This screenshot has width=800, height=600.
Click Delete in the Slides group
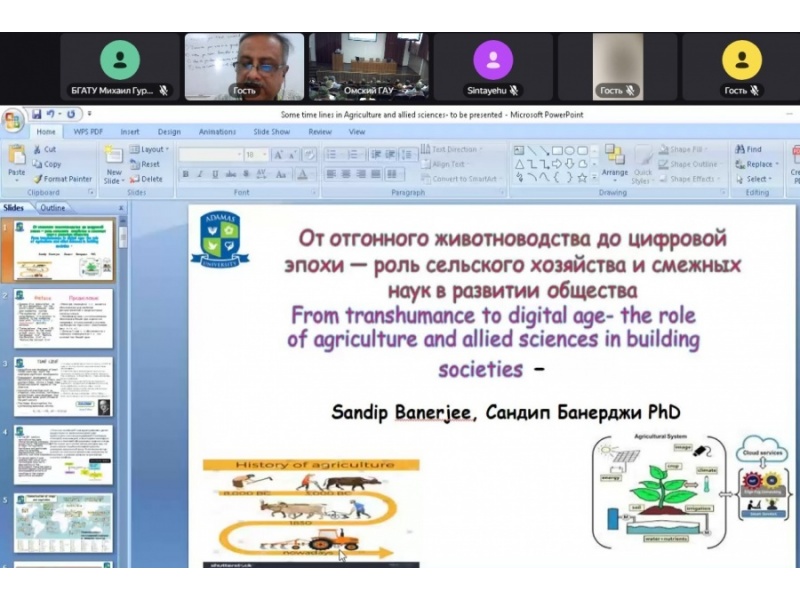(x=146, y=179)
